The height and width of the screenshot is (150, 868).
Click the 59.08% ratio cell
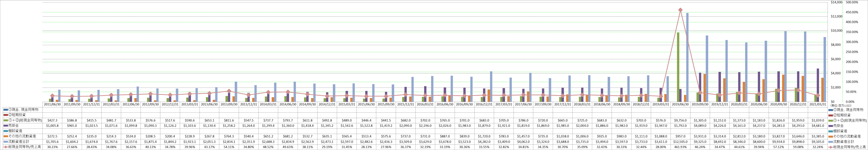(x=798, y=147)
